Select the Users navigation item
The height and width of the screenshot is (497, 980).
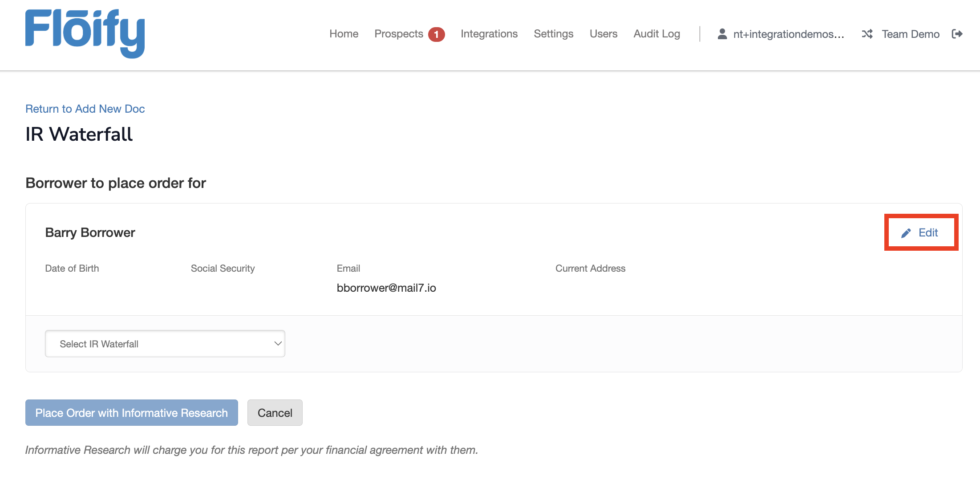(x=603, y=33)
